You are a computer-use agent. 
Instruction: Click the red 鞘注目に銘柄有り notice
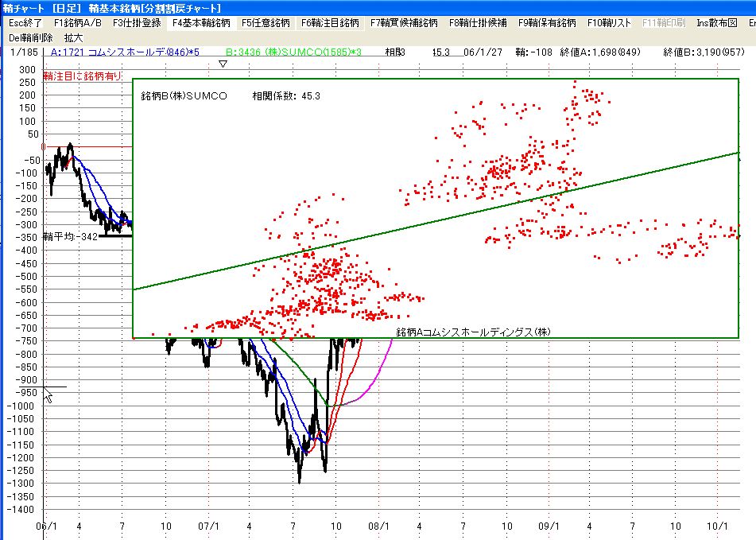[x=83, y=76]
